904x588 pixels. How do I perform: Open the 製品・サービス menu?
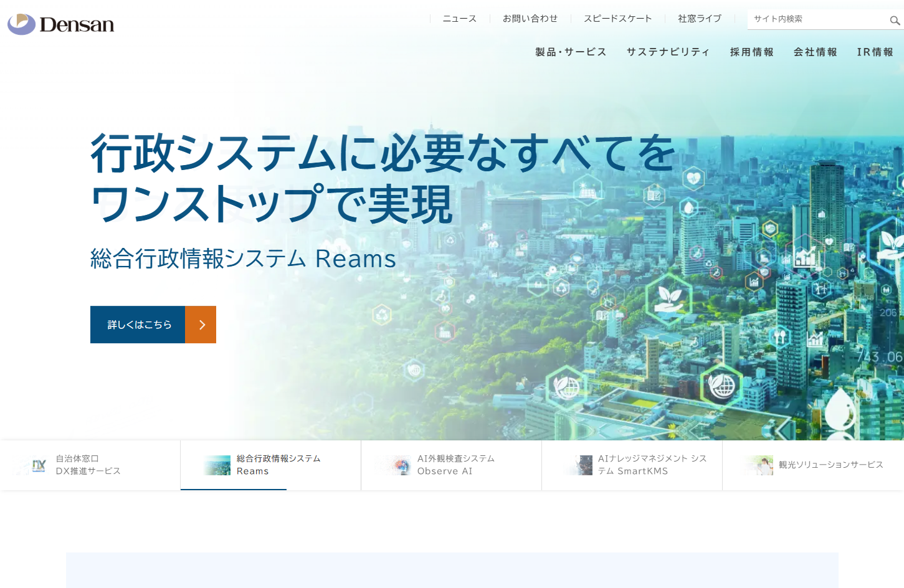point(571,52)
